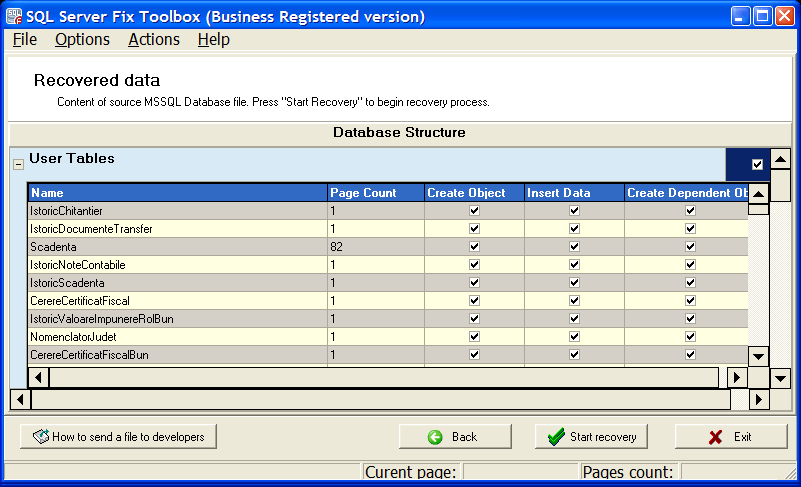Click the SQL Server Fix Toolbox title icon

14,16
